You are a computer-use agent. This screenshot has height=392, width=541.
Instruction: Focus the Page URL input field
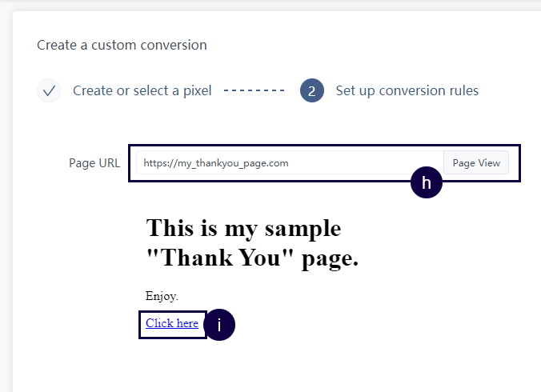(290, 163)
